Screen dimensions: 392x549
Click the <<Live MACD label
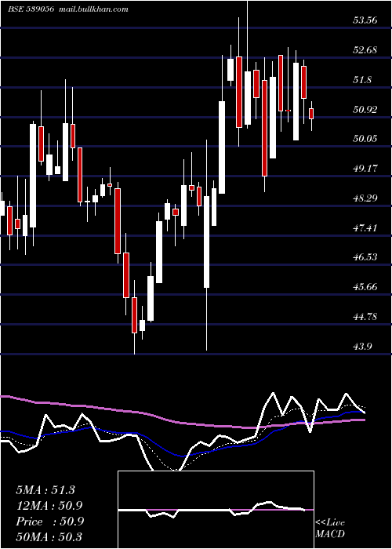(330, 529)
